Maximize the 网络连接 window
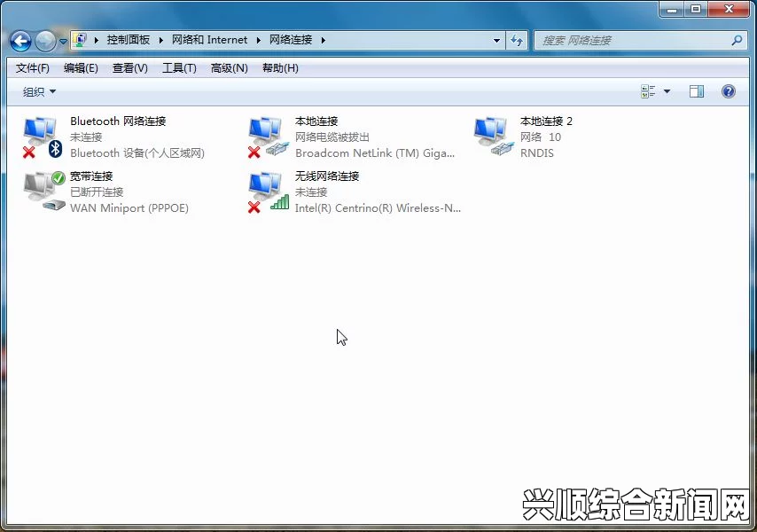 tap(696, 9)
